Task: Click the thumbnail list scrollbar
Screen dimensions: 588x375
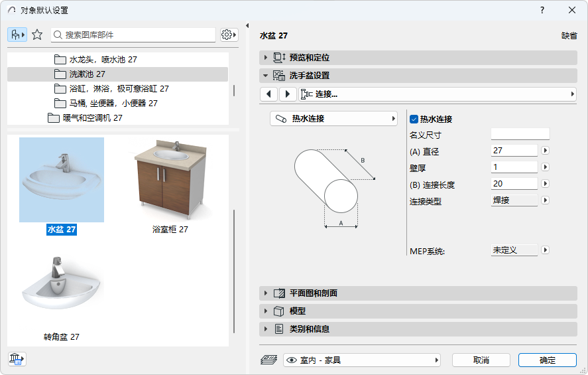Action: coord(234,271)
